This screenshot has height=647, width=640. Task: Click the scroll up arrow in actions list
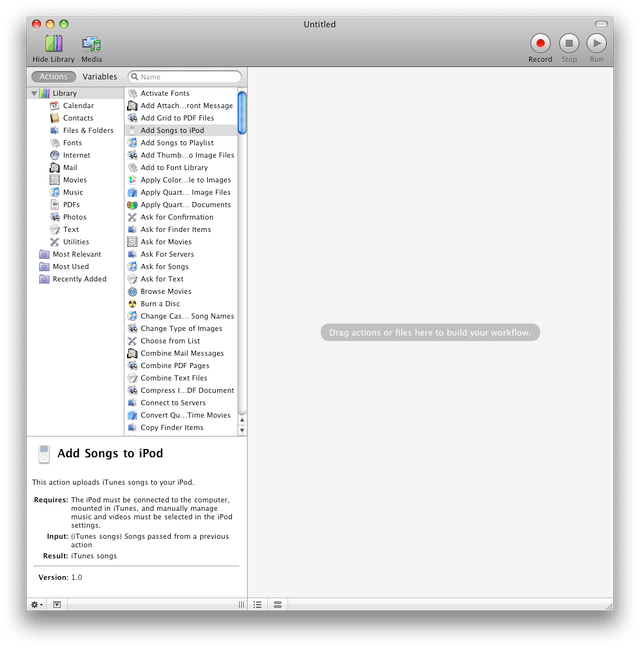point(242,420)
